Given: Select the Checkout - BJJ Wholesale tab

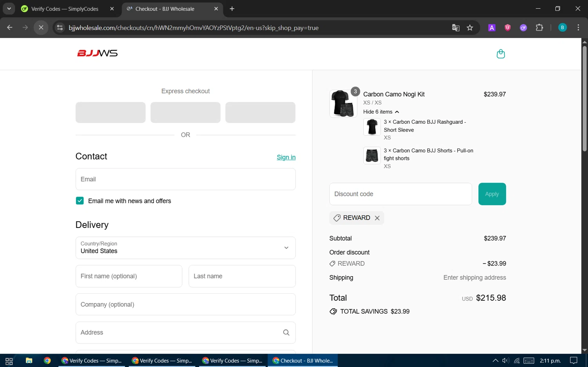Looking at the screenshot, I should (165, 9).
